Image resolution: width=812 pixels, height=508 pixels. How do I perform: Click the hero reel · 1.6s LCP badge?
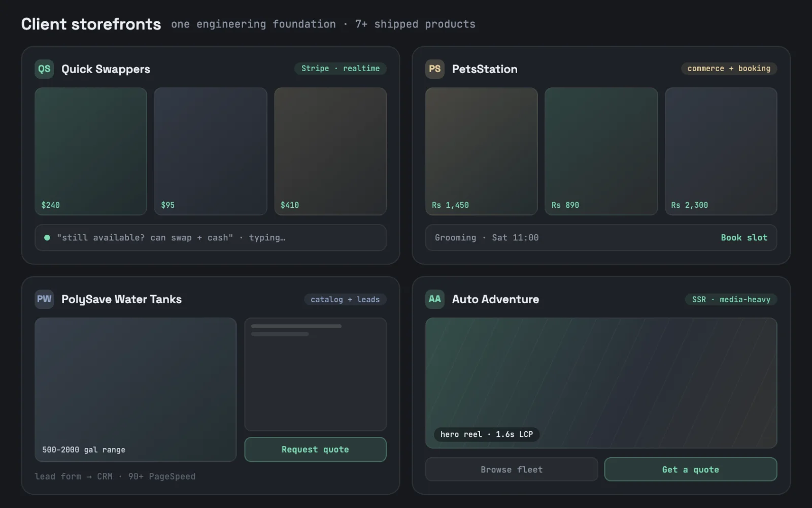pyautogui.click(x=487, y=434)
